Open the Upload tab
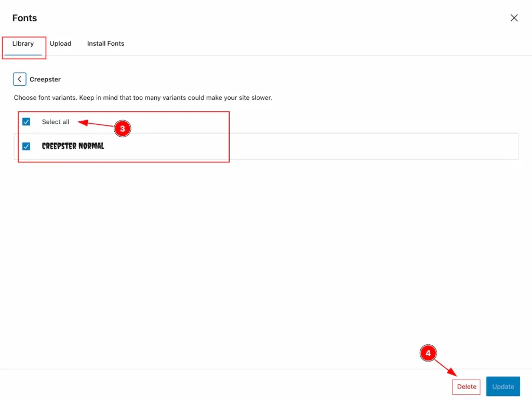This screenshot has width=532, height=400. tap(60, 44)
